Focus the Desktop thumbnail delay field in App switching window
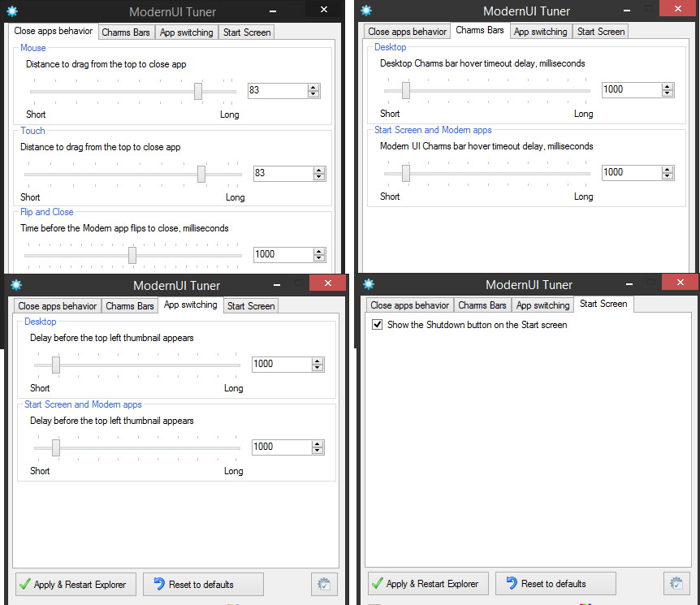Image resolution: width=700 pixels, height=605 pixels. tap(282, 365)
